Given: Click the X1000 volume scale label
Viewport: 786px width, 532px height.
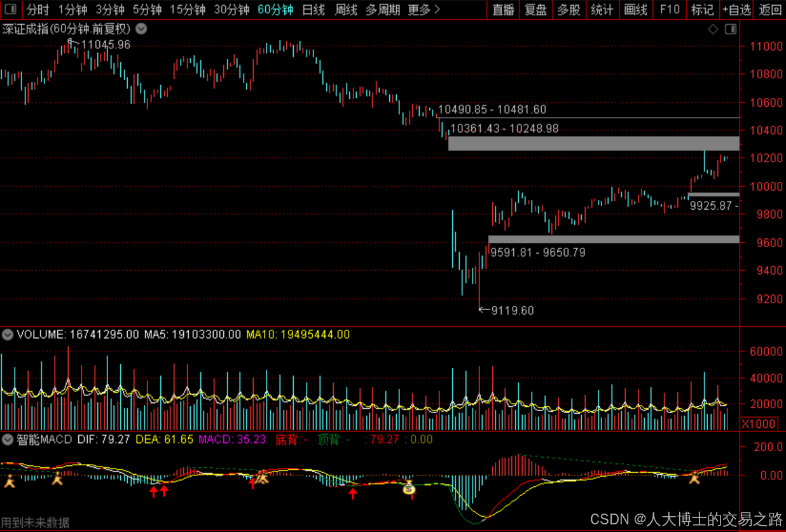Looking at the screenshot, I should click(x=759, y=424).
